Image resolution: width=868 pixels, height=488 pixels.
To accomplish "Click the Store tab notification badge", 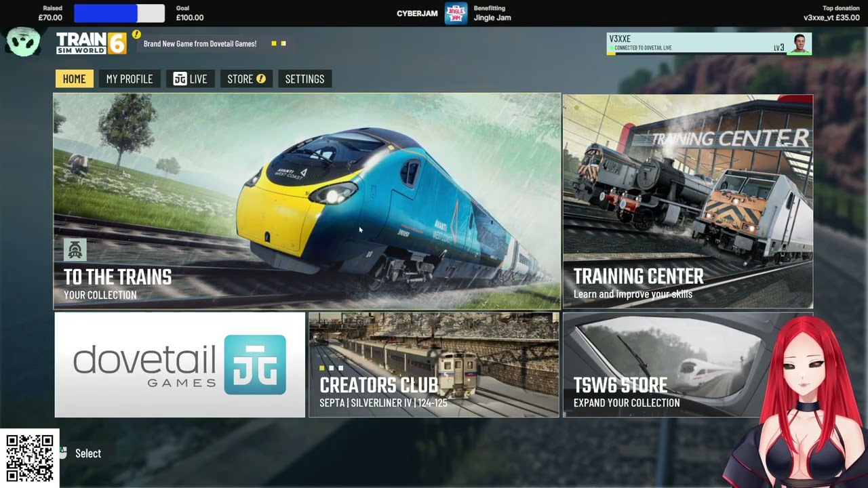I will coord(261,79).
